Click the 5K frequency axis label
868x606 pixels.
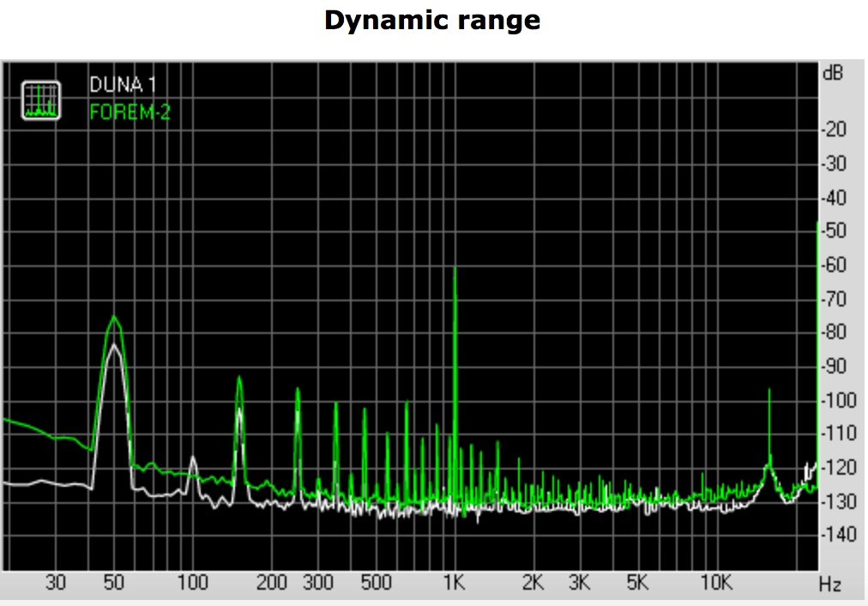coord(637,584)
